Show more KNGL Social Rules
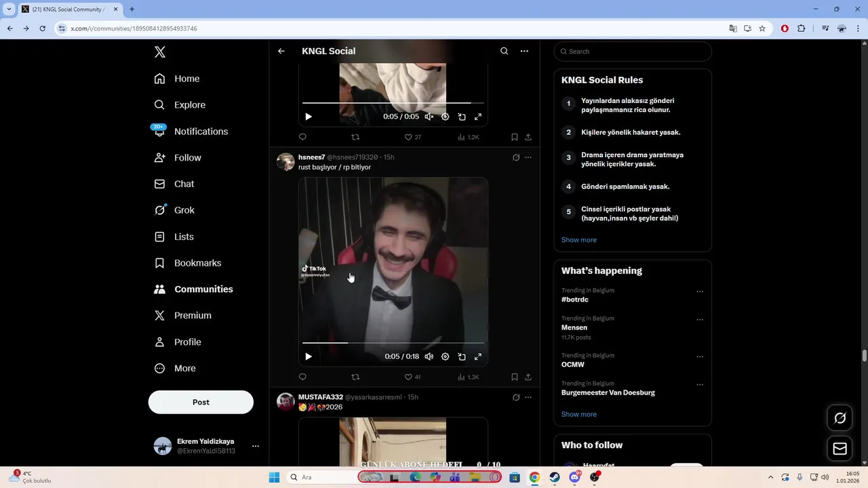This screenshot has width=868, height=488. click(x=579, y=240)
